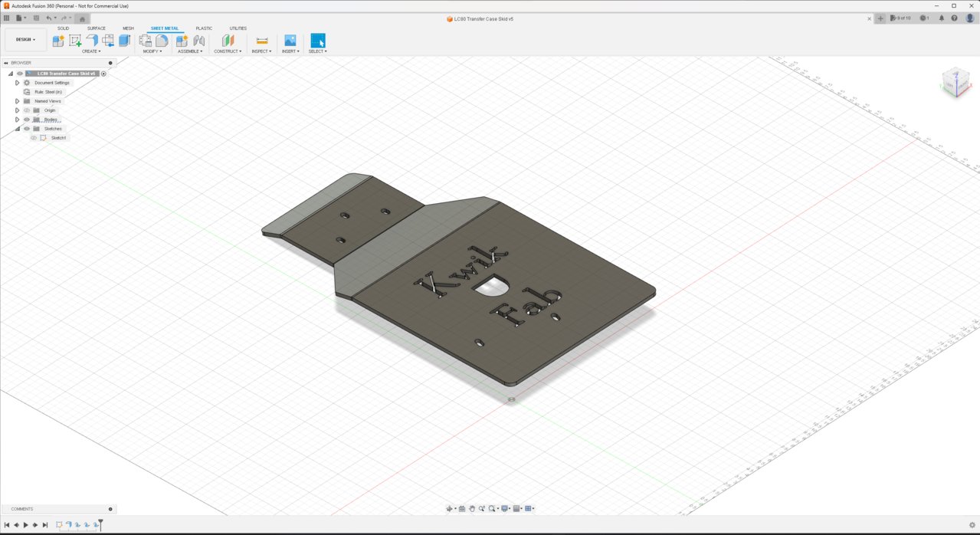Switch to the SOLID tab
The image size is (980, 535).
tap(63, 28)
